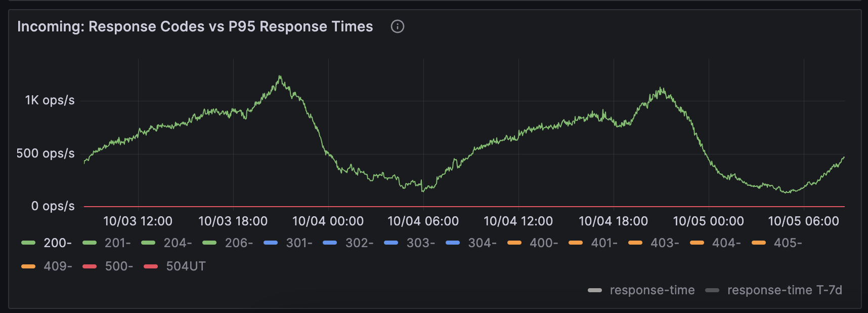868x313 pixels.
Task: Toggle the 400- series in the legend
Action: click(544, 243)
